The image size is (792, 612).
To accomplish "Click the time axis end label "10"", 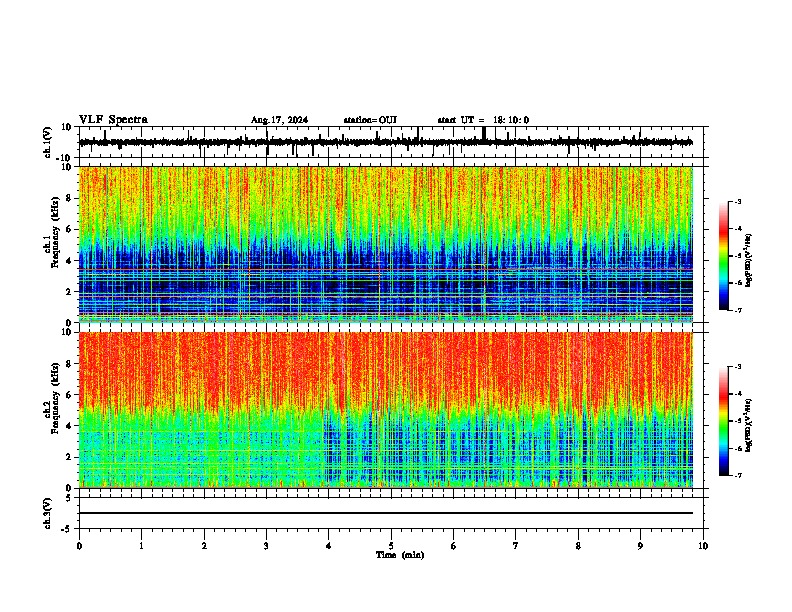I will click(703, 546).
